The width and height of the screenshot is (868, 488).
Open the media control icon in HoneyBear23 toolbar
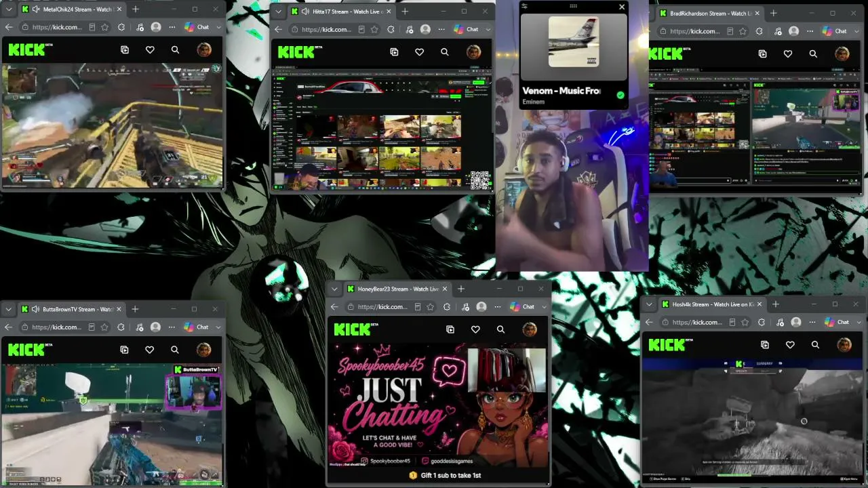click(464, 307)
